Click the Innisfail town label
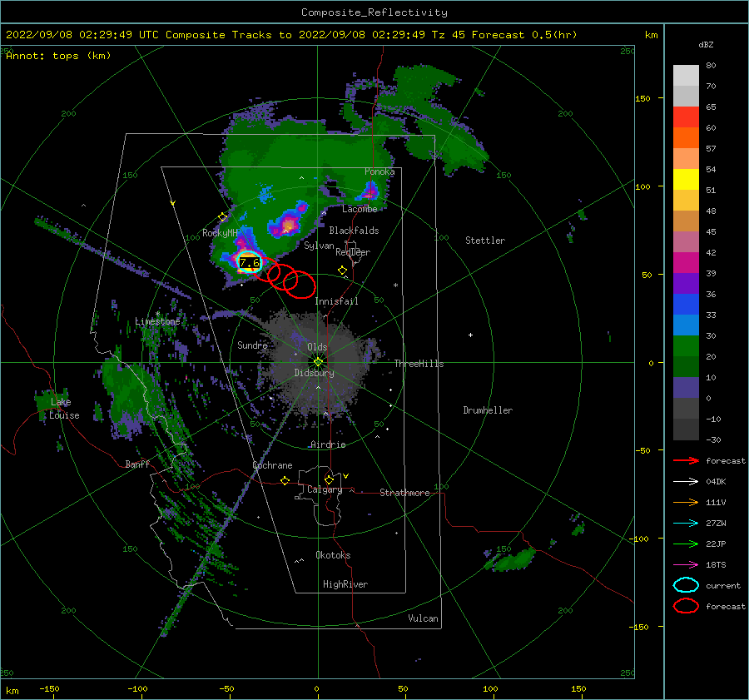This screenshot has width=749, height=700. [336, 301]
